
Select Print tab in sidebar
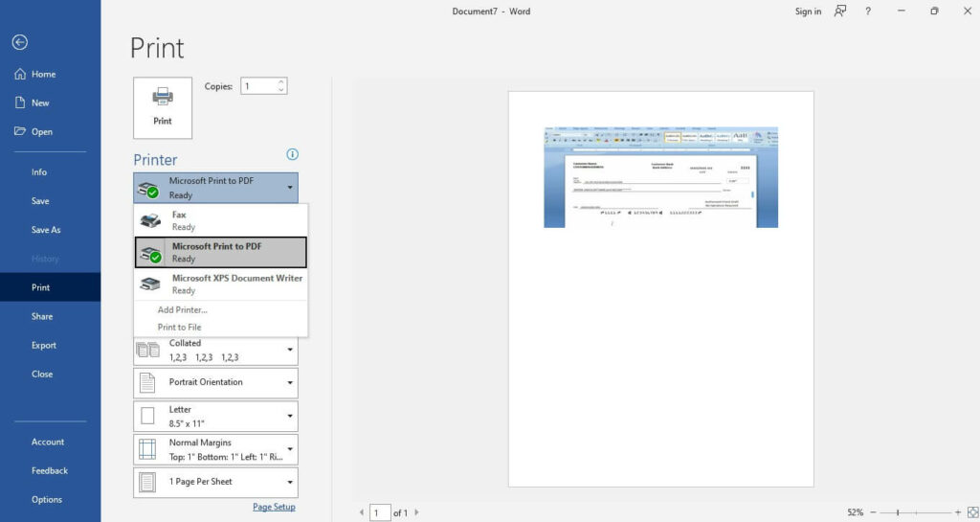pyautogui.click(x=50, y=287)
